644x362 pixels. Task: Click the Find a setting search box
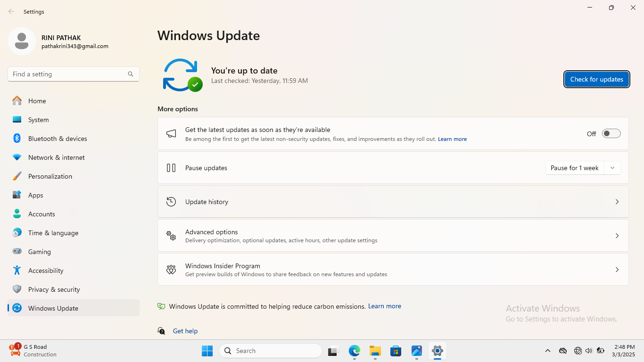tap(68, 74)
